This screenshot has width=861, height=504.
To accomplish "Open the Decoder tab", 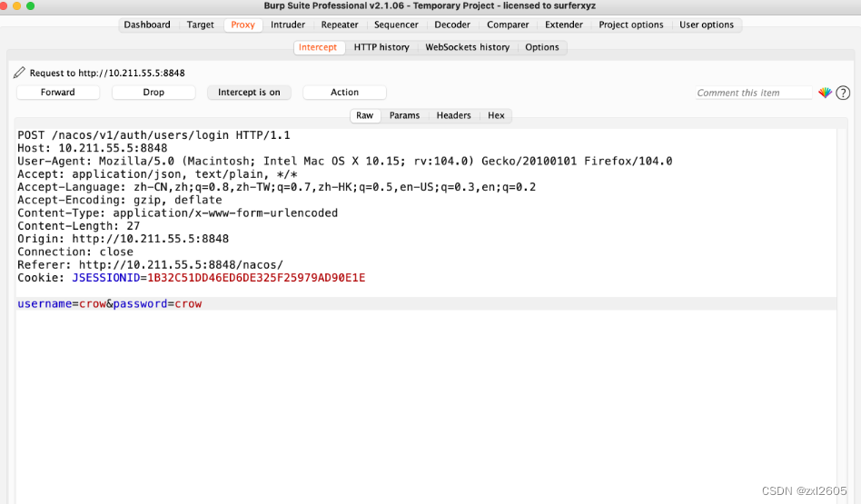I will (452, 25).
